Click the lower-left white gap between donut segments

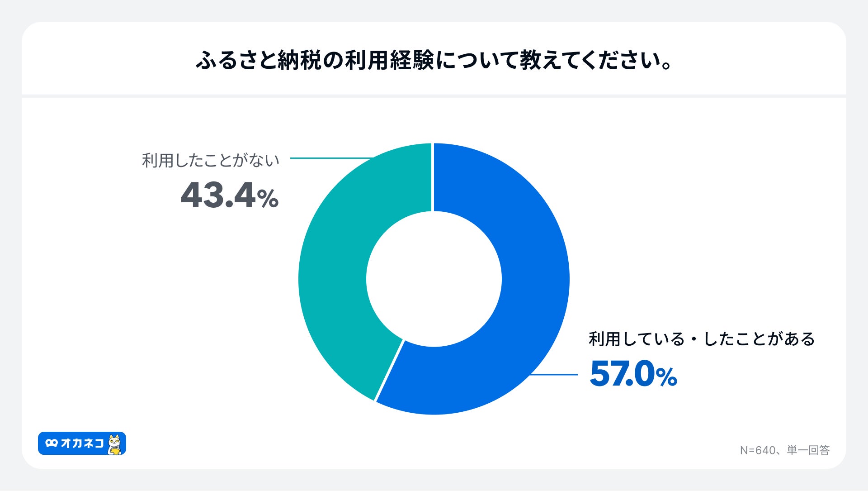pos(389,371)
